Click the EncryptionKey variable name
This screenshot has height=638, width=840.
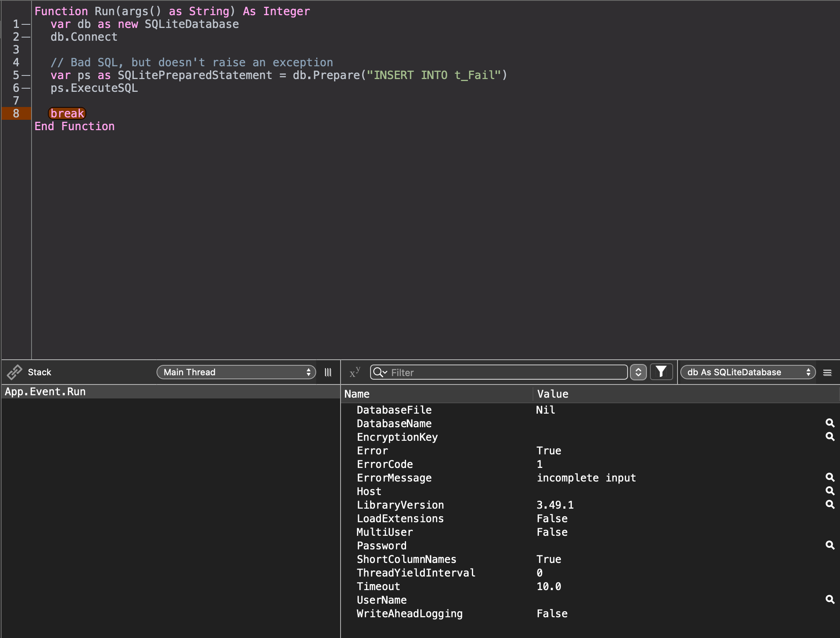coord(397,437)
